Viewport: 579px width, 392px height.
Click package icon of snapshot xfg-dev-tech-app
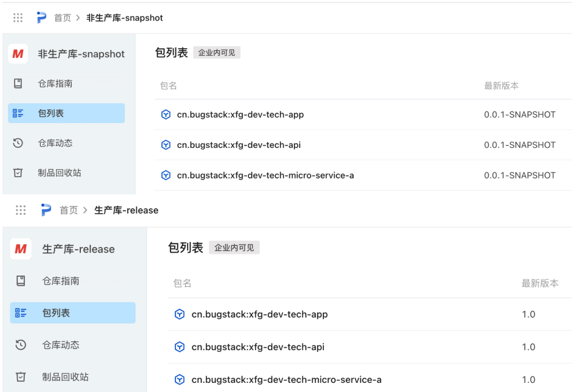(x=166, y=114)
